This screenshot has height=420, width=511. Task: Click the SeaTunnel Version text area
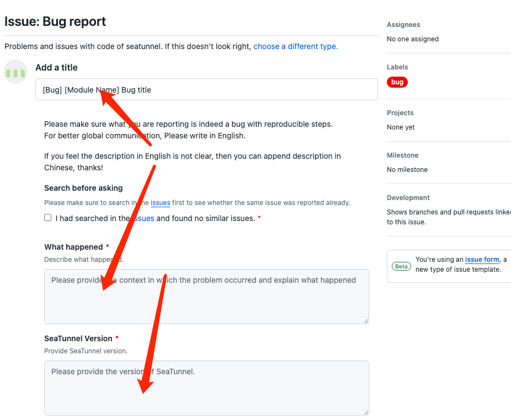click(x=206, y=388)
